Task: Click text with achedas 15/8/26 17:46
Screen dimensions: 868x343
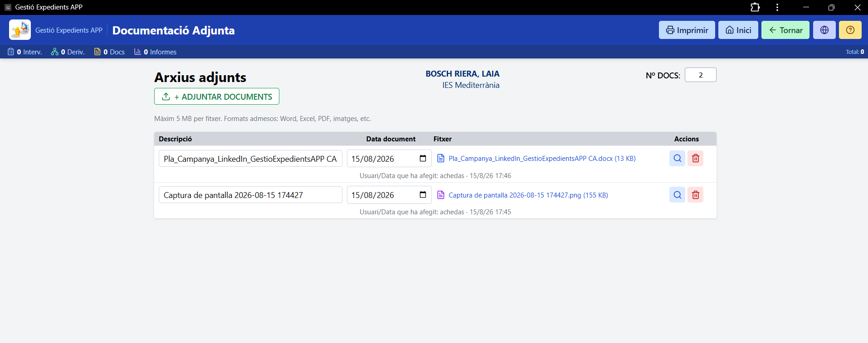Action: 435,176
